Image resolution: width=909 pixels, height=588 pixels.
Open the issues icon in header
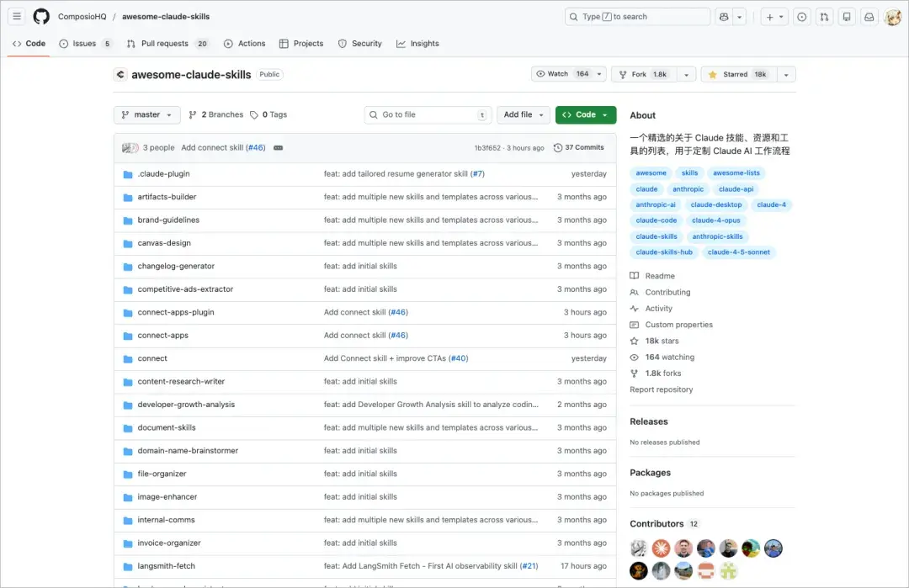point(801,17)
